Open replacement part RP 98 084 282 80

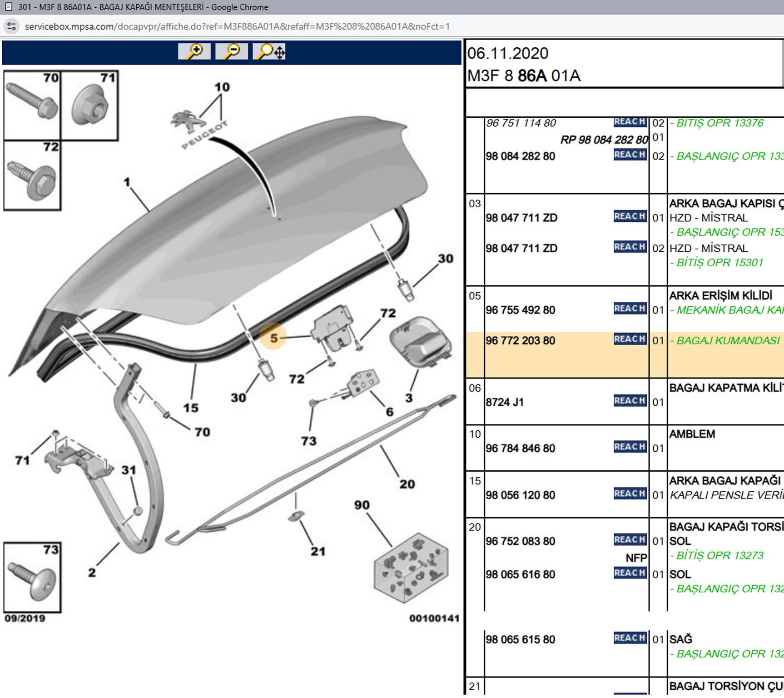tap(604, 140)
